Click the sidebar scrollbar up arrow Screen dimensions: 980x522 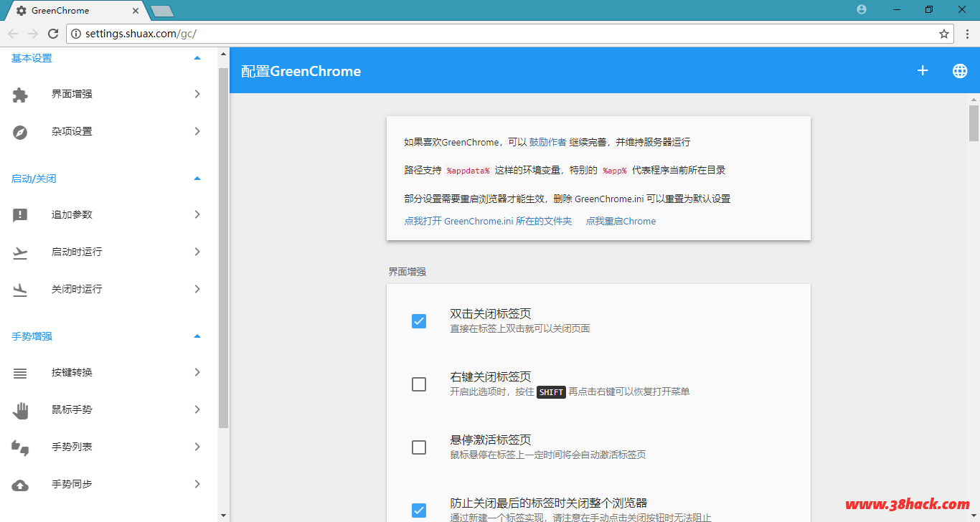coord(223,54)
